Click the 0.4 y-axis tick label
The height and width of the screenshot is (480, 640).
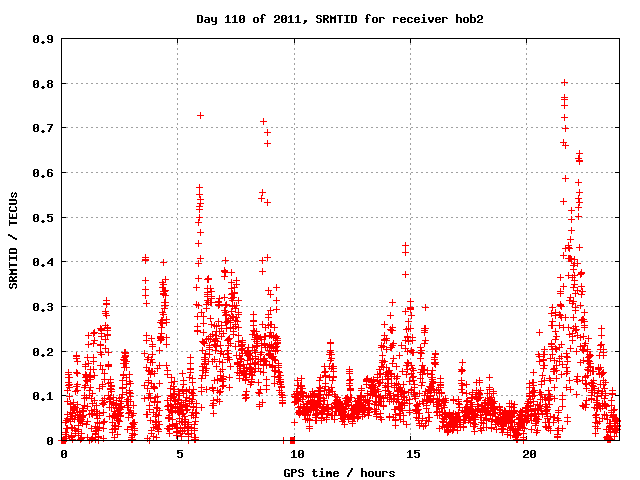(x=44, y=262)
